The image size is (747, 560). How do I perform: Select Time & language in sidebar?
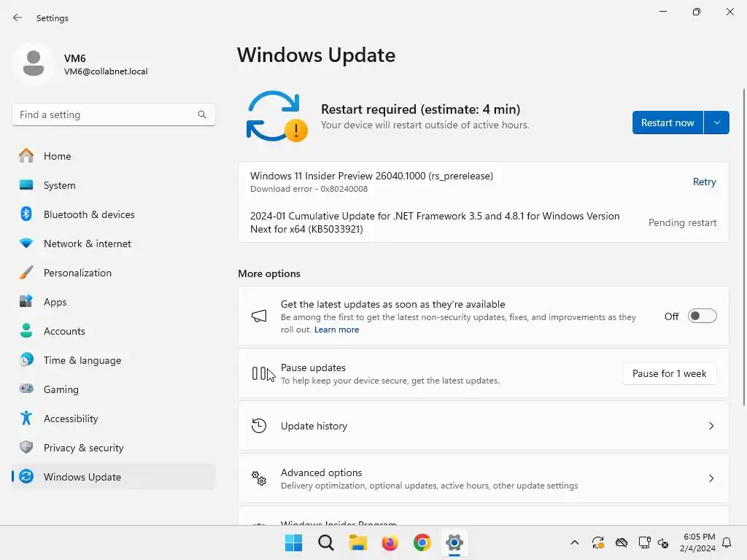(x=82, y=360)
